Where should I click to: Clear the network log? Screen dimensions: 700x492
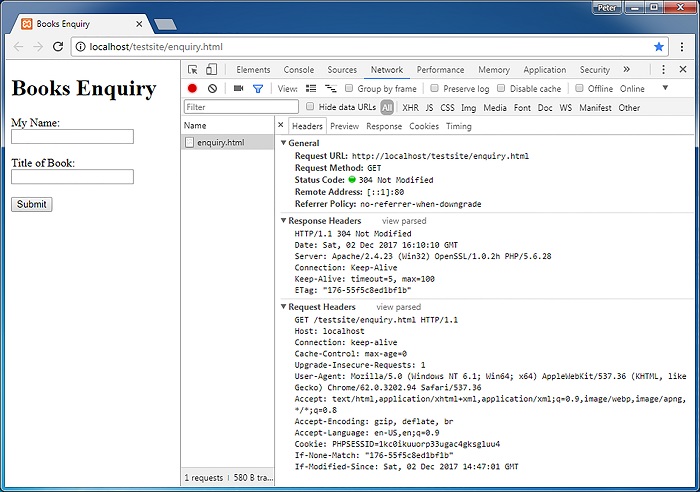pyautogui.click(x=212, y=88)
